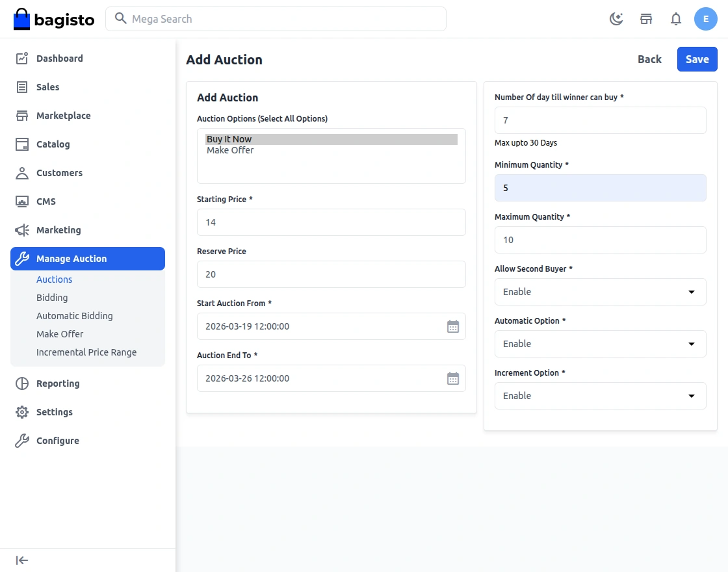Open calendar for Start Auction From
Viewport: 728px width, 572px height.
click(x=453, y=326)
